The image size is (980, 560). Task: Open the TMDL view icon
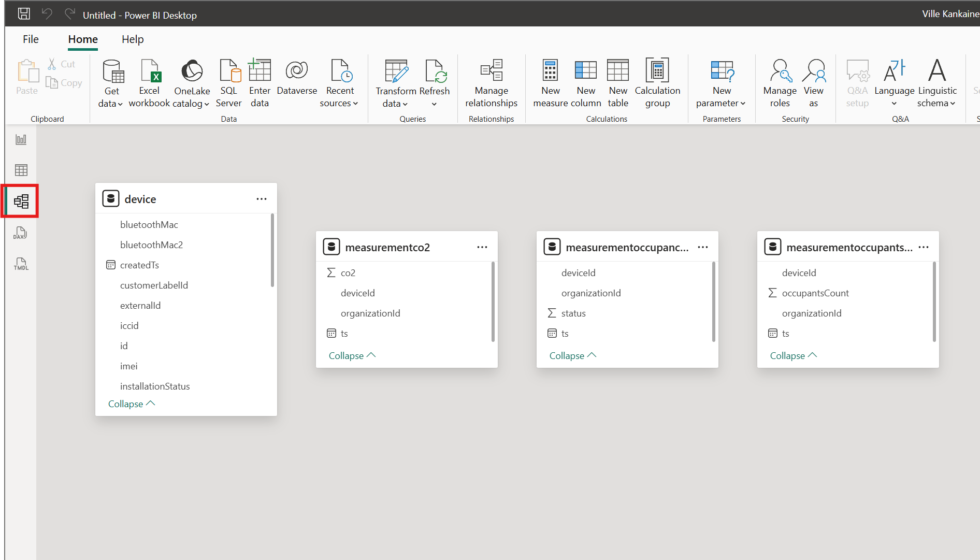click(21, 264)
